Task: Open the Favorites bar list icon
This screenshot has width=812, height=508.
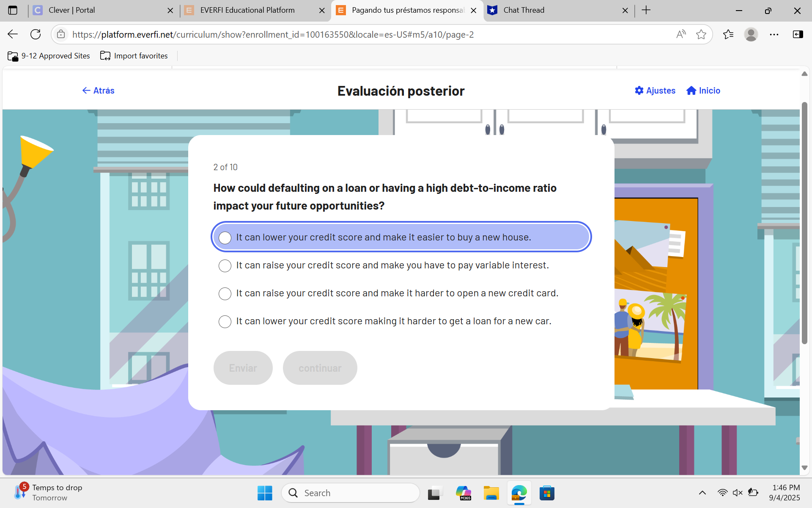Action: (728, 34)
